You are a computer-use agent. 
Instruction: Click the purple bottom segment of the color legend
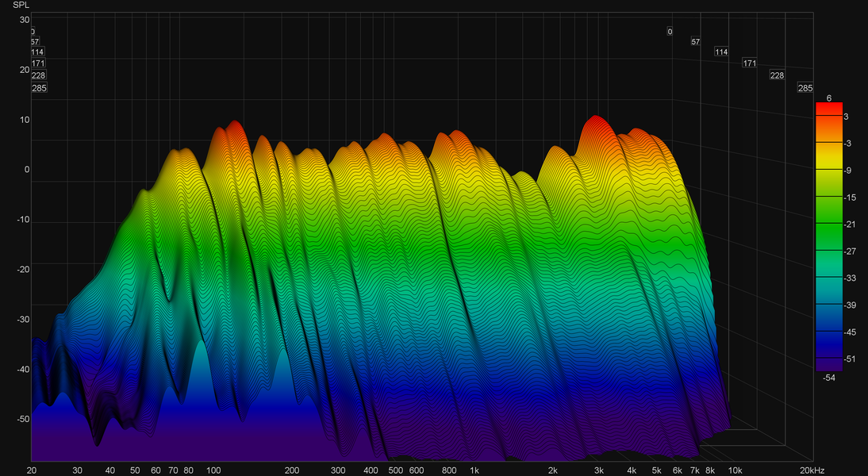pos(828,364)
